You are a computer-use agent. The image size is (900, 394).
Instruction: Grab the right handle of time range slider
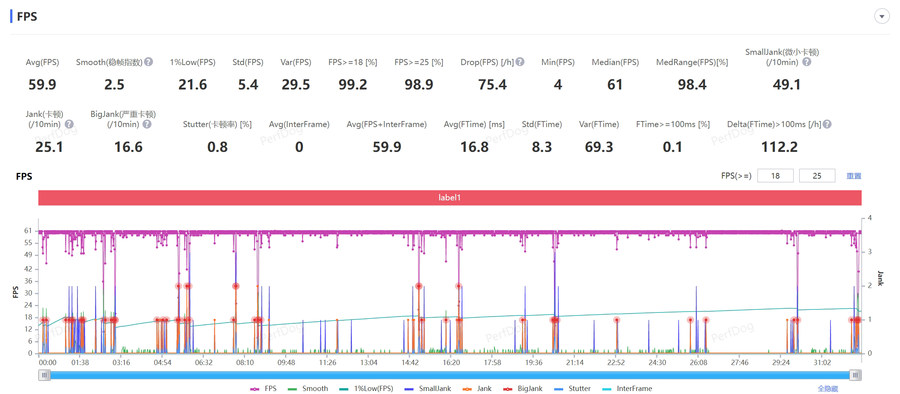(x=856, y=375)
